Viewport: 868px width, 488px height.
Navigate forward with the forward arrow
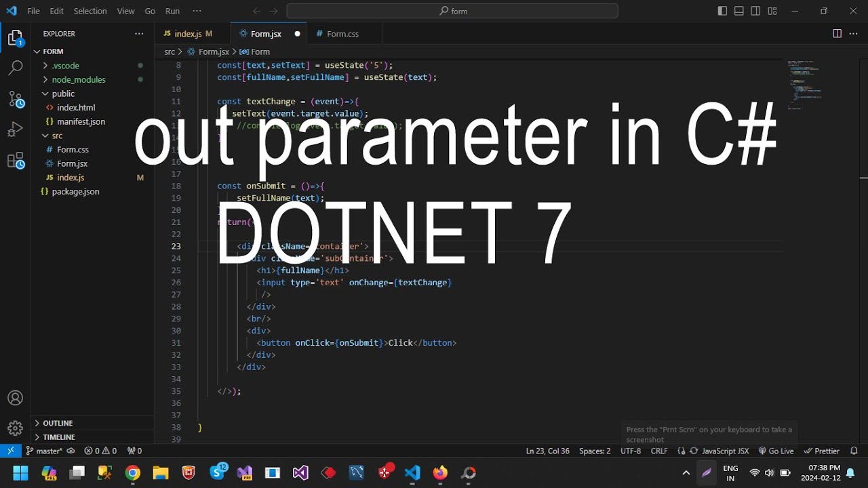click(274, 11)
